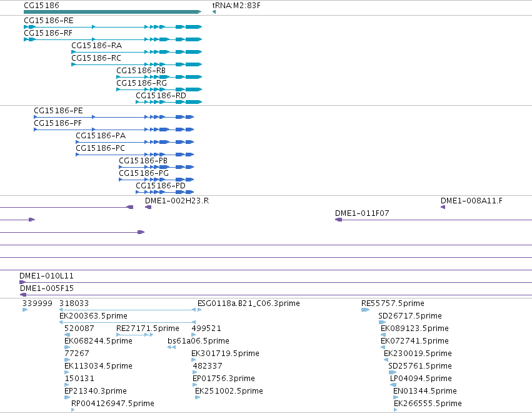Click the DME1-008A11.F arrow glyph

pos(443,207)
